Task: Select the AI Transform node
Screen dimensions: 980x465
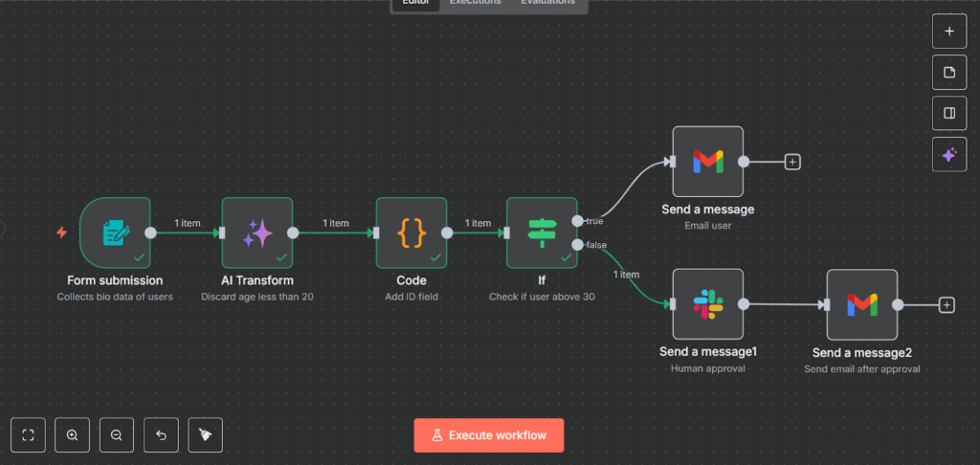Action: pyautogui.click(x=256, y=232)
